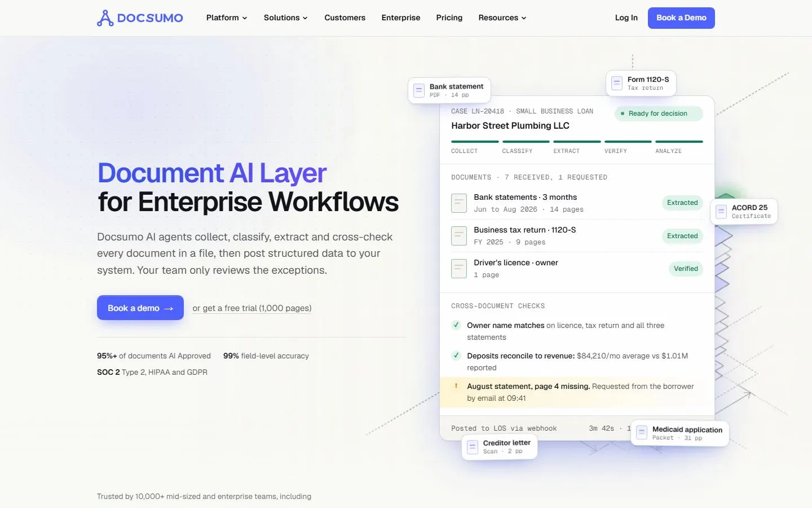
Task: Click the Harbor Street Plumbing LLC title
Action: [x=510, y=126]
